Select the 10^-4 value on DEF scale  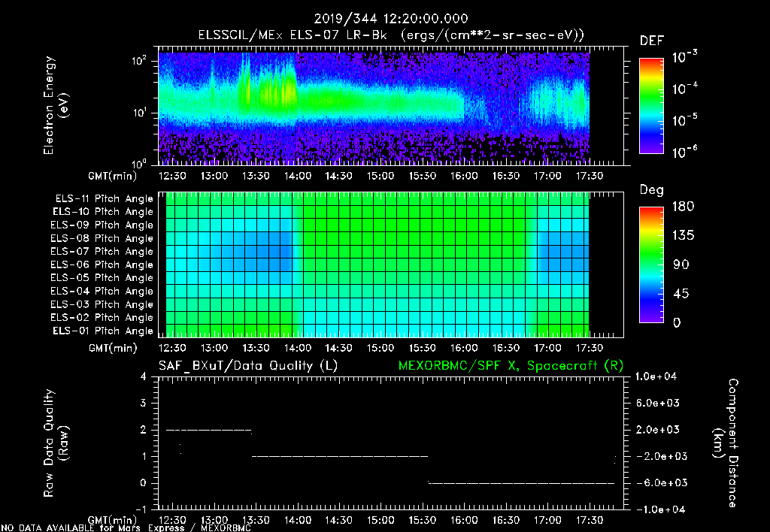tap(684, 89)
